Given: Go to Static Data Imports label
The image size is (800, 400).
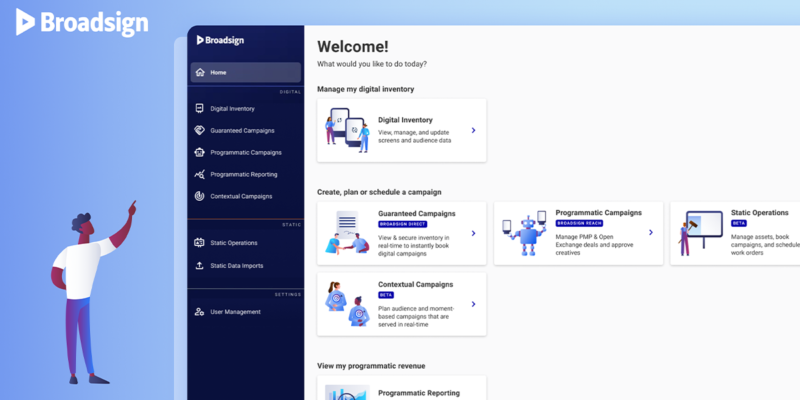Looking at the screenshot, I should pyautogui.click(x=237, y=266).
